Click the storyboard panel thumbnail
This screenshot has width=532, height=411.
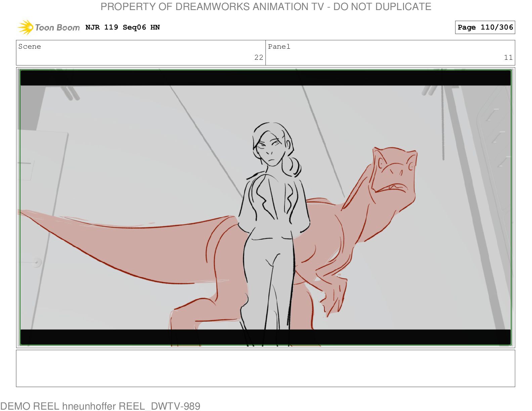(x=265, y=208)
